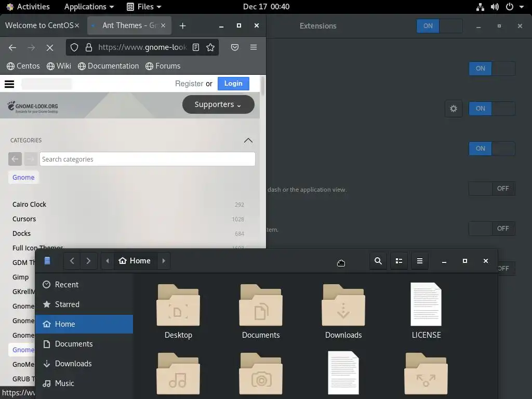Toggle reader view icon in address bar
This screenshot has height=399, width=532.
[196, 47]
